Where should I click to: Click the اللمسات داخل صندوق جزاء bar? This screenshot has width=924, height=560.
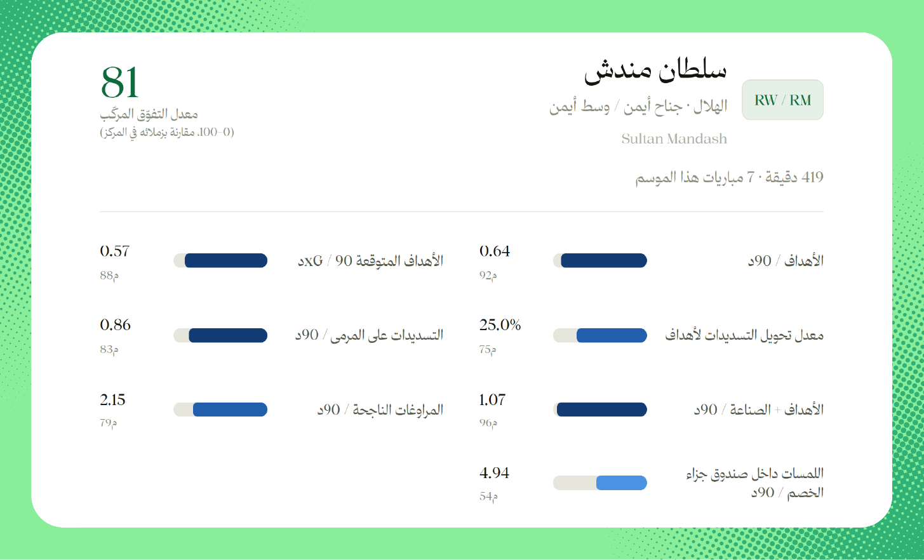600,483
